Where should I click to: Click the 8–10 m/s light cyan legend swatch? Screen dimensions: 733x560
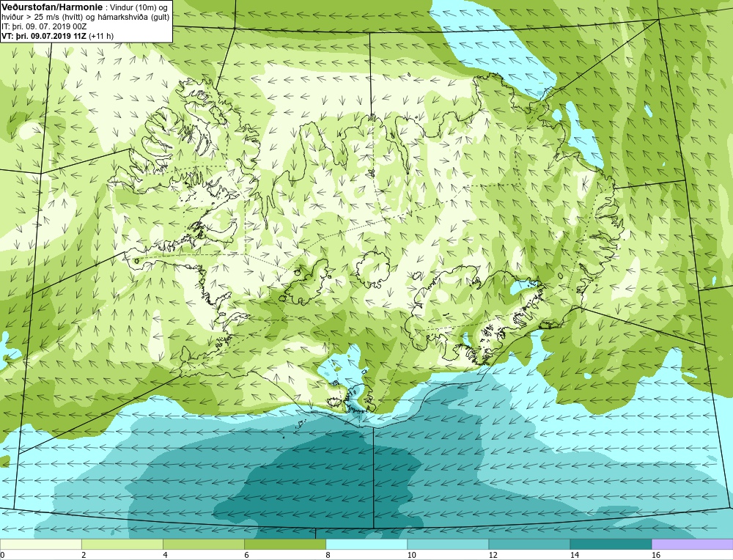click(366, 544)
